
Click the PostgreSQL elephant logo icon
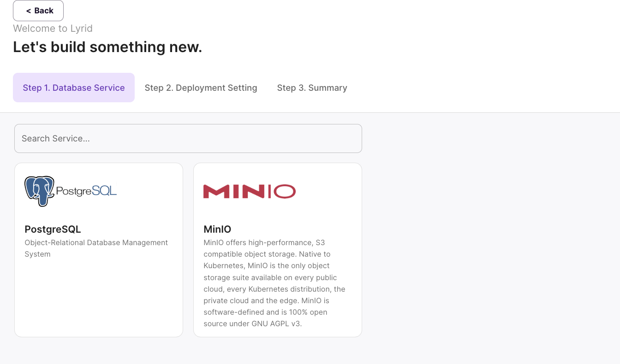pos(40,191)
